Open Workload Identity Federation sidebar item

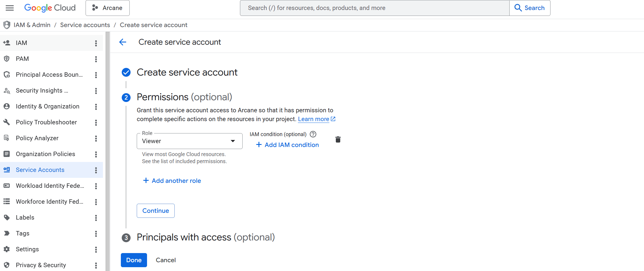coord(50,186)
